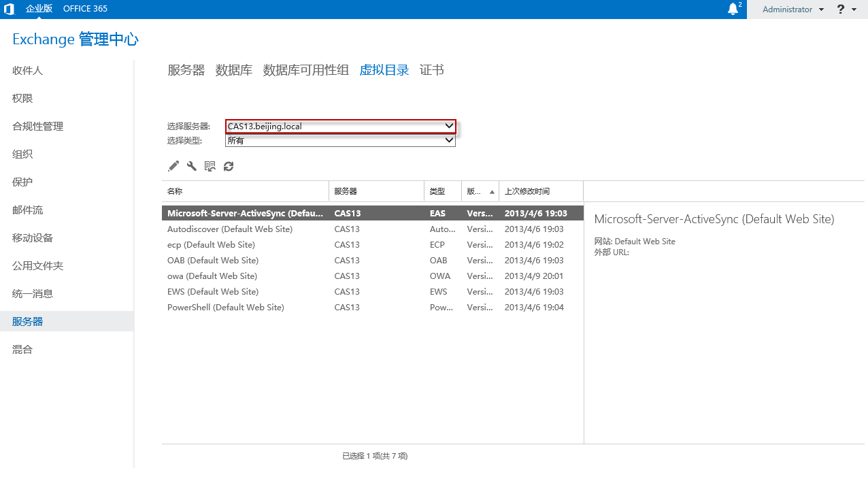
Task: Select the Microsoft-Server-ActiveSync row
Action: pyautogui.click(x=373, y=214)
